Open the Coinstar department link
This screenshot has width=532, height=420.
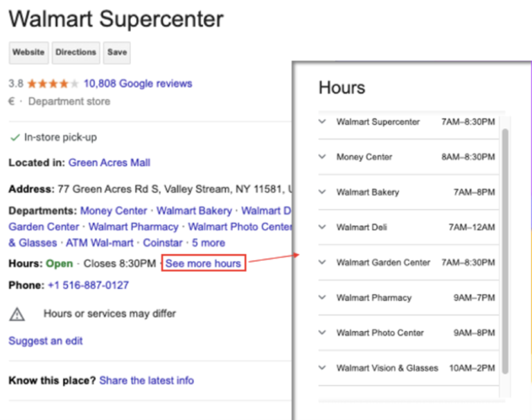[x=163, y=243]
